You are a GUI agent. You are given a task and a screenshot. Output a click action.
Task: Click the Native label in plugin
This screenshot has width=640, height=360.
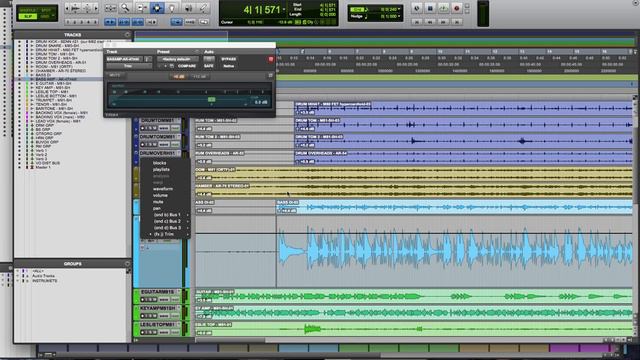(x=229, y=66)
